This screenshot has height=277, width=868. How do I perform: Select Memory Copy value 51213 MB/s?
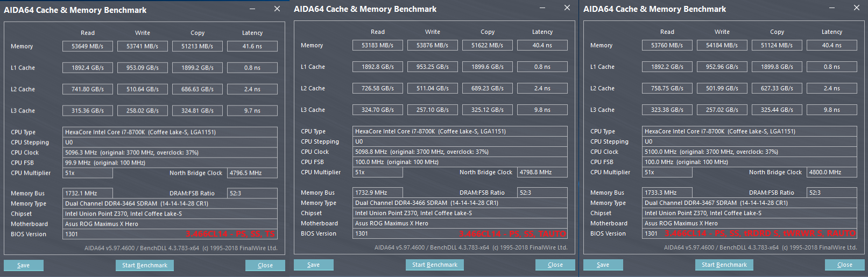[197, 46]
